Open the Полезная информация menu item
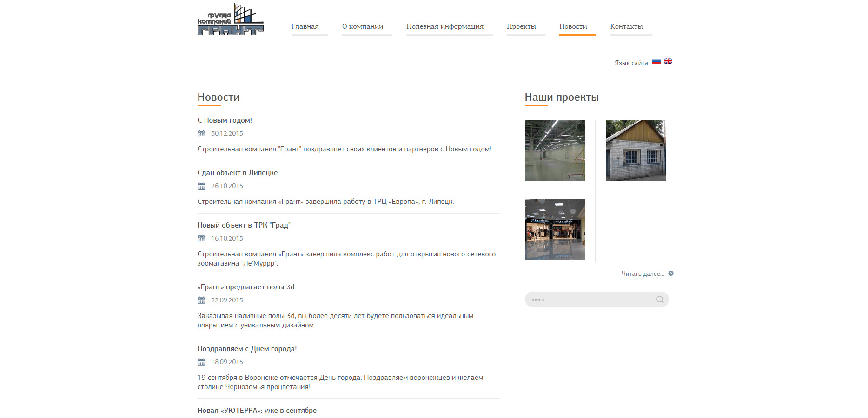Image resolution: width=868 pixels, height=418 pixels. point(445,26)
